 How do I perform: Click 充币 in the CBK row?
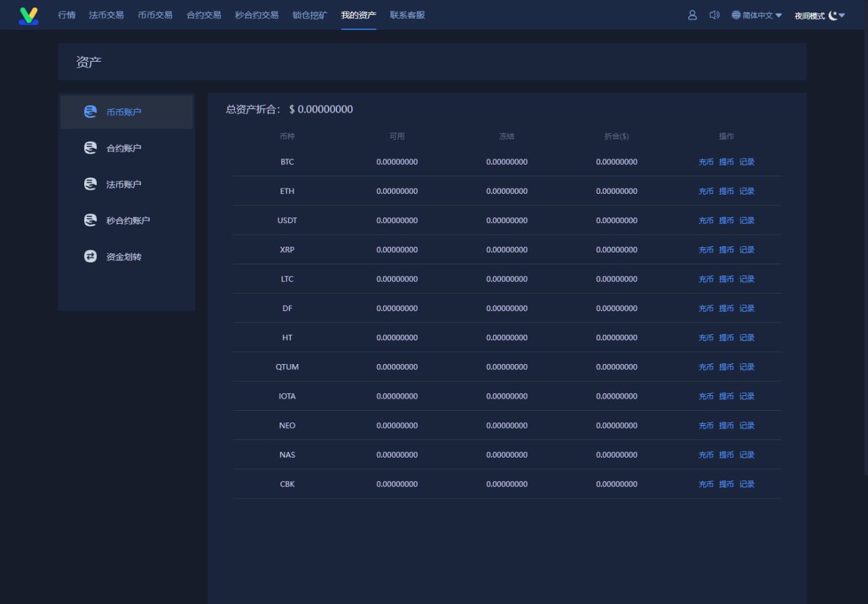706,484
